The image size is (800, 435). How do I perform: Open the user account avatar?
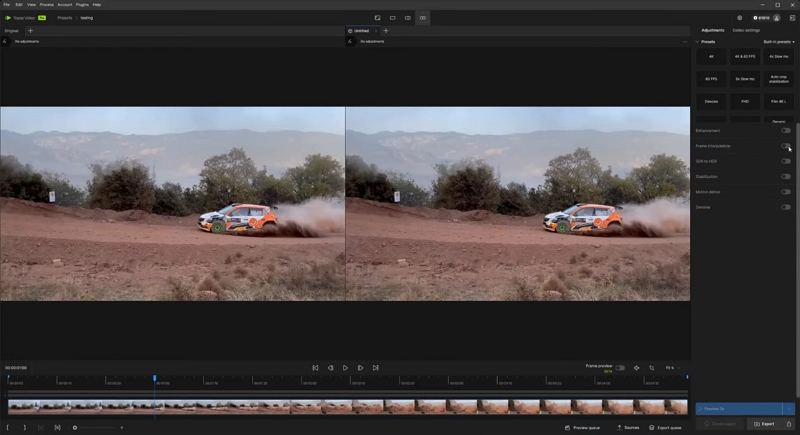point(777,18)
